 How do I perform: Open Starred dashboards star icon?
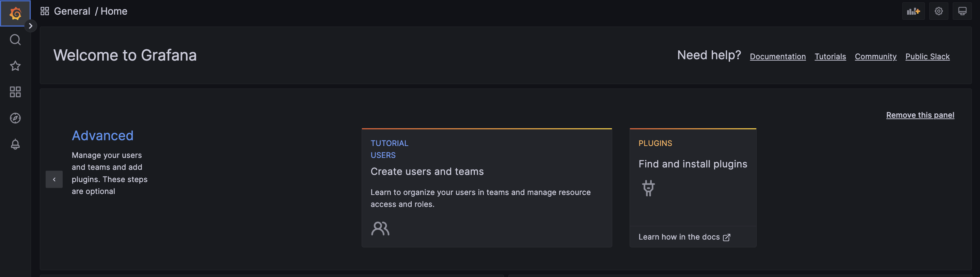15,66
